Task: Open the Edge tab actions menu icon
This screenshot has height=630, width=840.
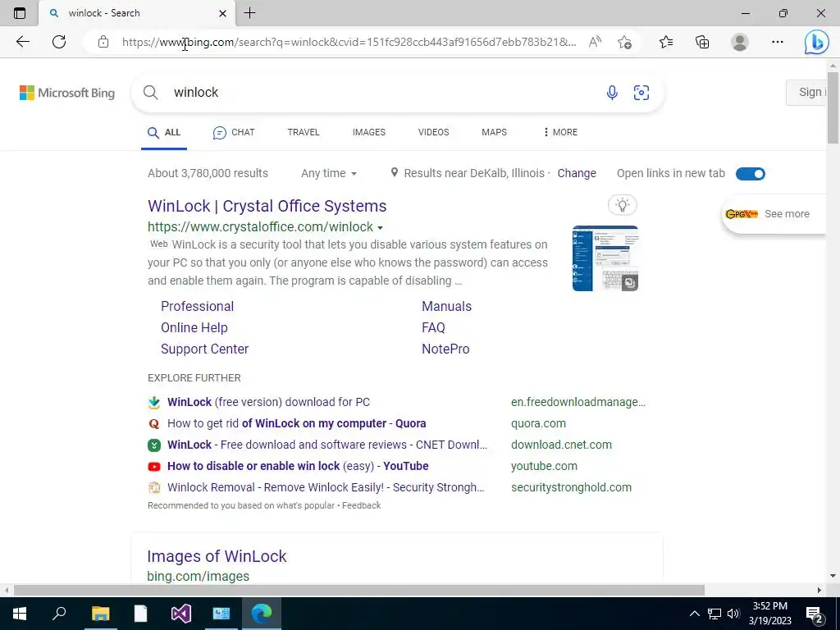Action: tap(20, 13)
